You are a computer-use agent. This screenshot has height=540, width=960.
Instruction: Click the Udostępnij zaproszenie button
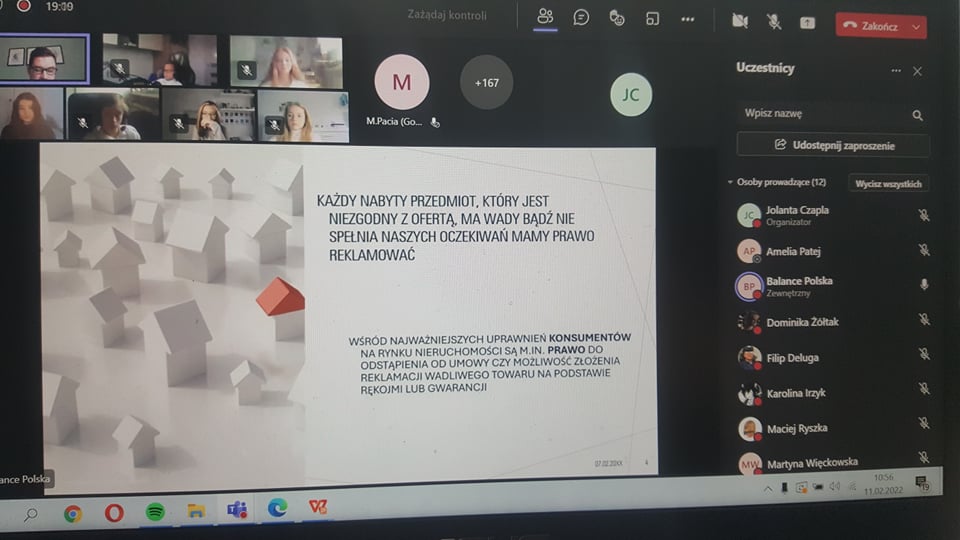[833, 145]
